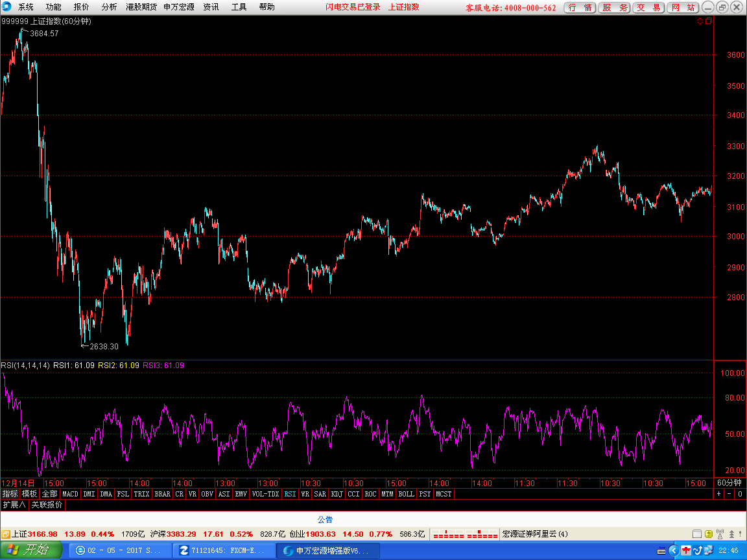Click the red market breadth bars indicator
This screenshot has height=560, width=747.
[465, 534]
